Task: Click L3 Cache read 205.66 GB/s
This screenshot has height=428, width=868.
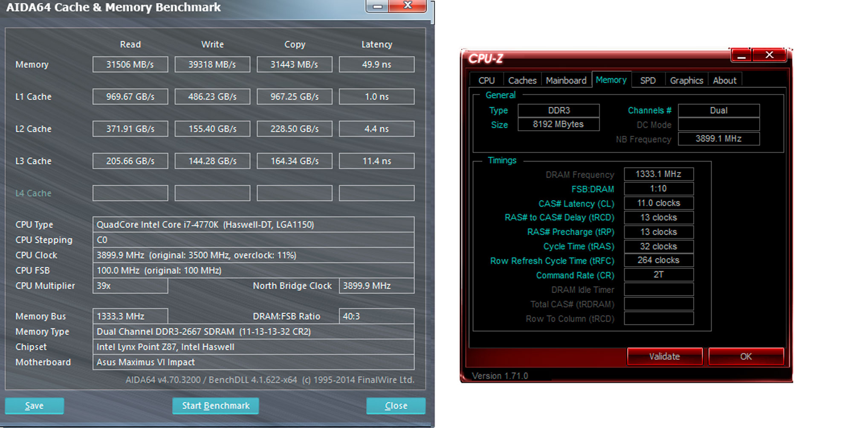Action: (130, 161)
